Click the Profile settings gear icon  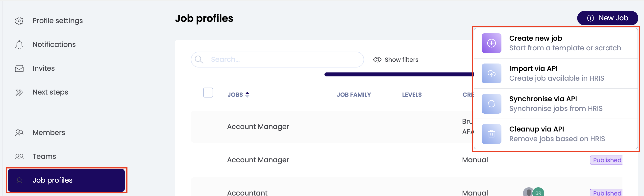tap(19, 21)
